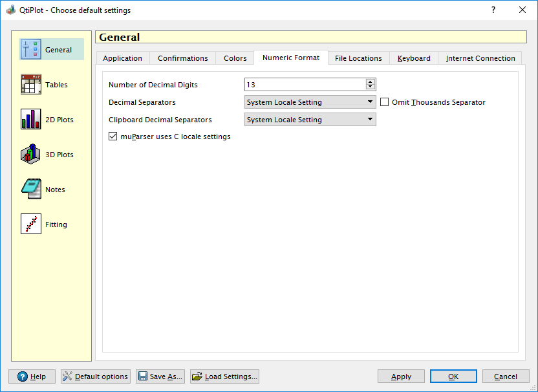This screenshot has height=392, width=538.
Task: Switch to the File Locations tab
Action: click(358, 58)
